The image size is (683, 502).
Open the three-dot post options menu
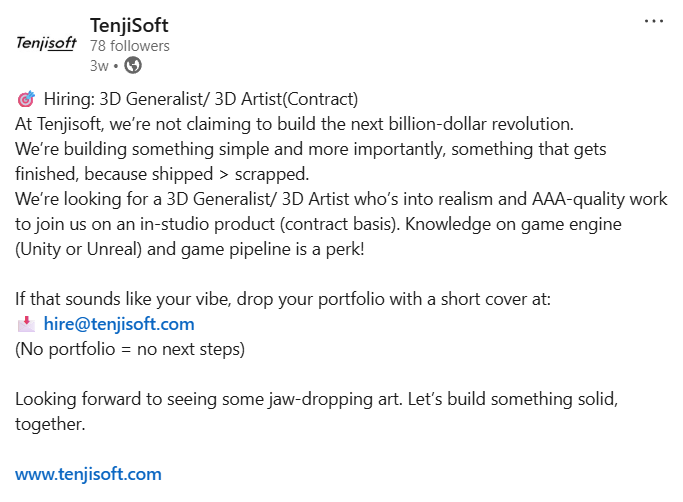tap(653, 20)
